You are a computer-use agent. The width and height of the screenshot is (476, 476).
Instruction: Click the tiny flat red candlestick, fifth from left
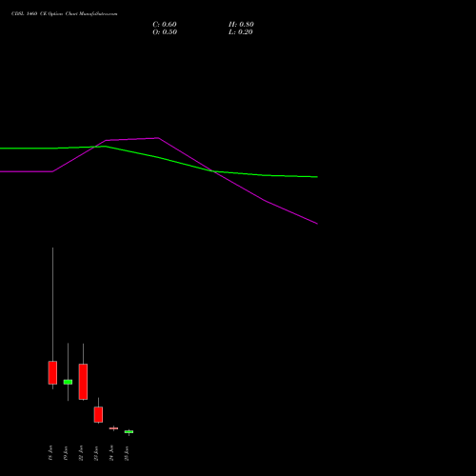pos(113,428)
